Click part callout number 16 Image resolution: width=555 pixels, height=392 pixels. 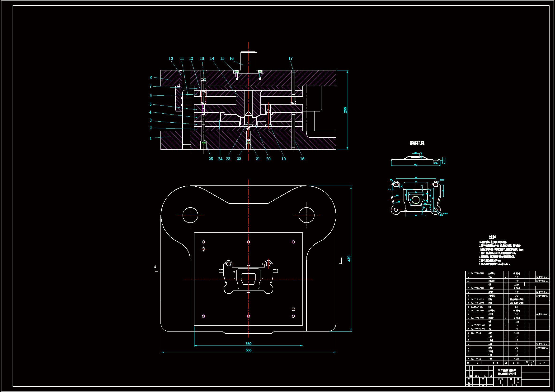point(231,58)
